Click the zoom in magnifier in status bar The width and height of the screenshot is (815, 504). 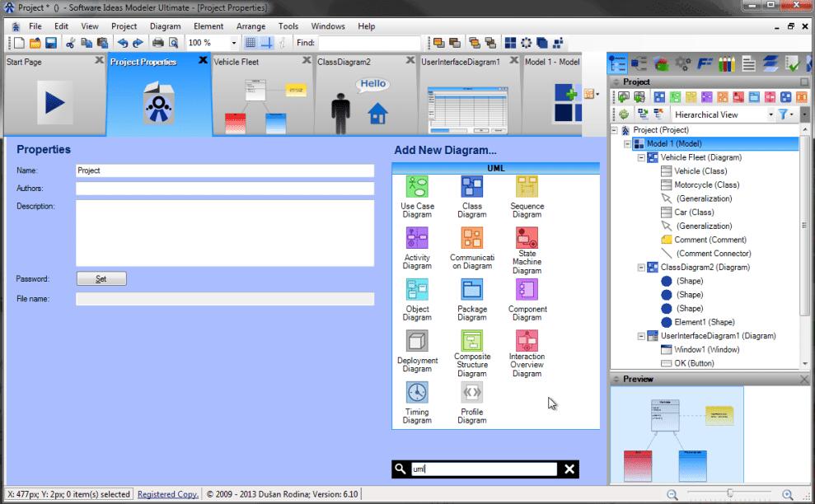(x=788, y=494)
